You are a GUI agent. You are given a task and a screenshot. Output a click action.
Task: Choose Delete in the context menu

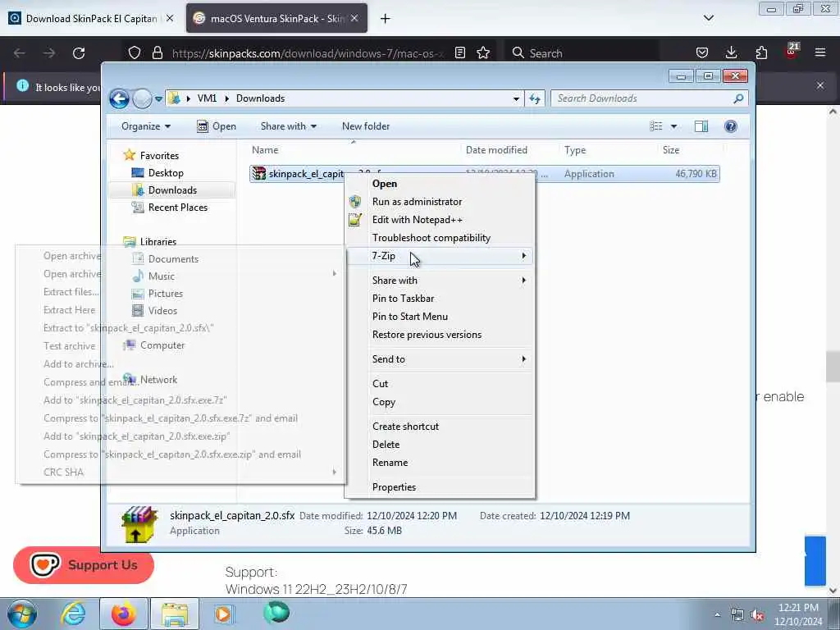(x=440, y=445)
